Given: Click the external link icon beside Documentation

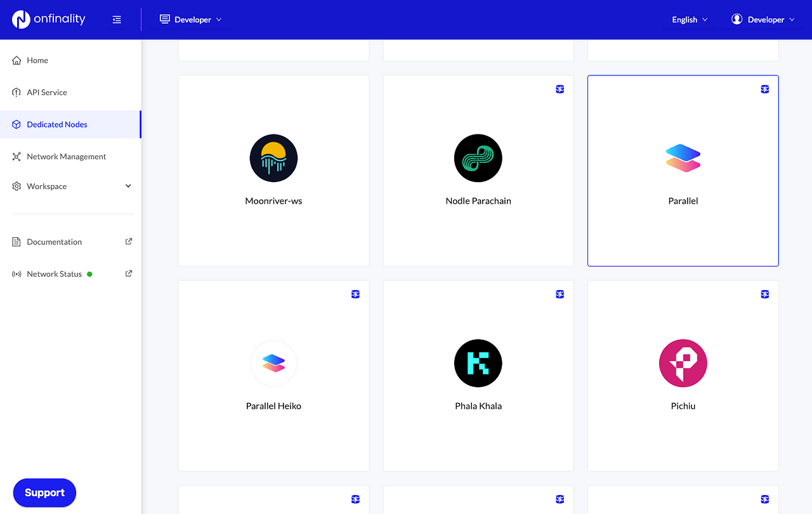Looking at the screenshot, I should pos(129,241).
